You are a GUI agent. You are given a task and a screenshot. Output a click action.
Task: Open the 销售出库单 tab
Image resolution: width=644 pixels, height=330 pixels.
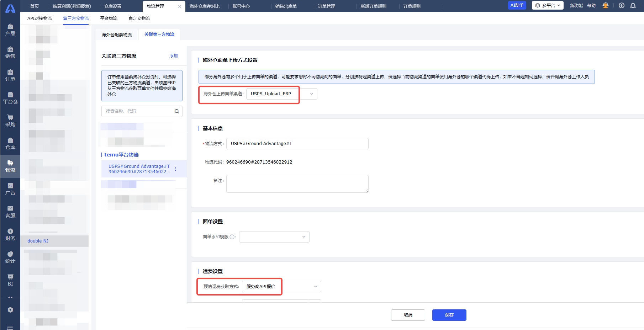click(286, 6)
